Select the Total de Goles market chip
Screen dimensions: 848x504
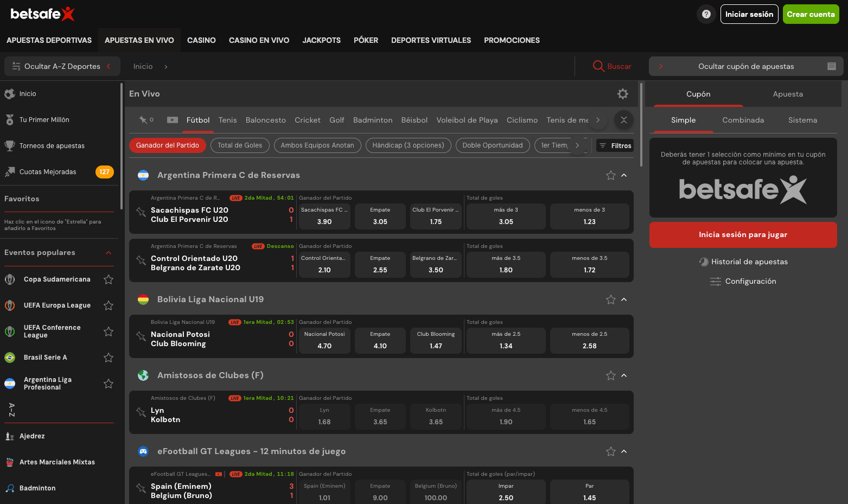(240, 145)
